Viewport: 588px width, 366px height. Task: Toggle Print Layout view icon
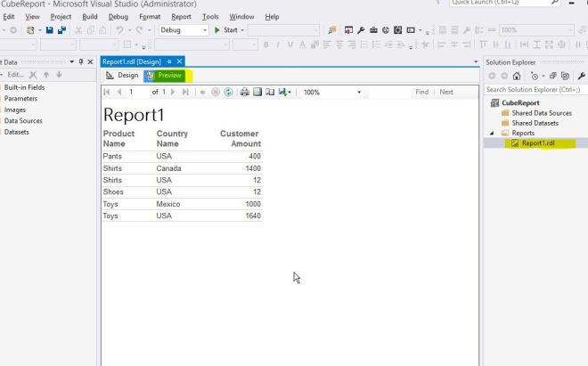(257, 92)
